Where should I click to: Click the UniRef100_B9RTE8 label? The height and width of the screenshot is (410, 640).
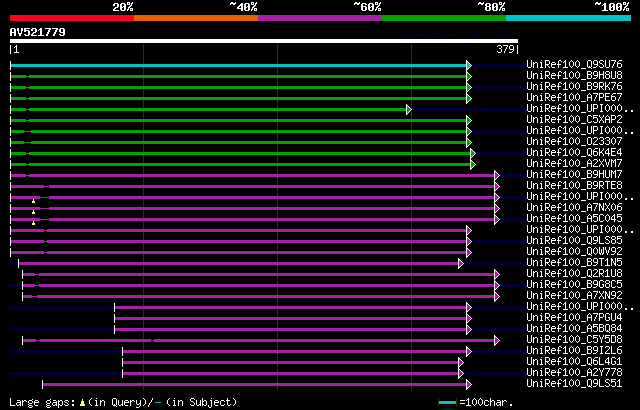574,185
